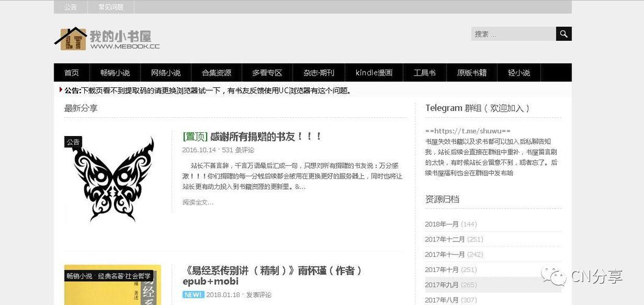Click the 最新分享 section heading
Screen dimensions: 644x305
pos(81,109)
